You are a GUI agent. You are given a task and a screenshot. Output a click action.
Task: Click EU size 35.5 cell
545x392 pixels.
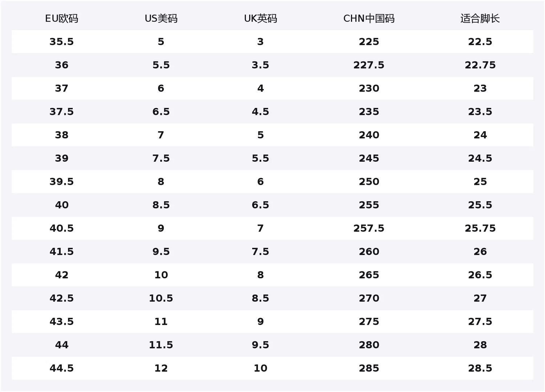[x=61, y=42]
